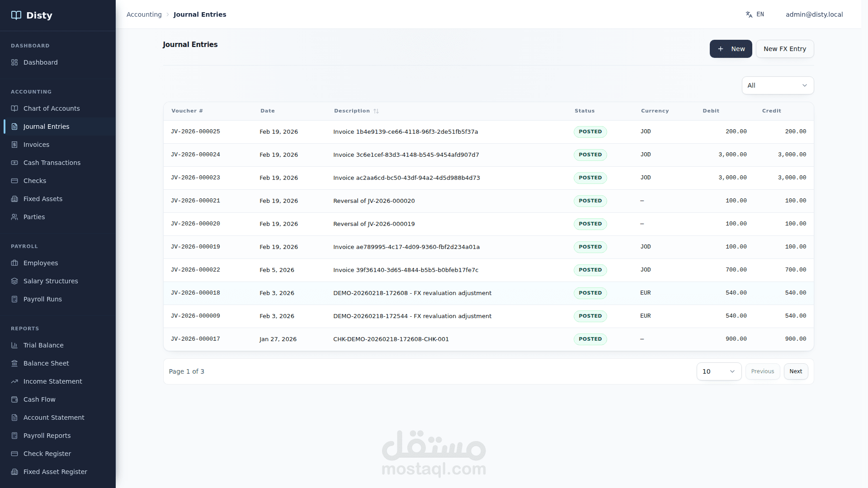Open voucher JV-2026-000025 row
868x488 pixels.
195,131
